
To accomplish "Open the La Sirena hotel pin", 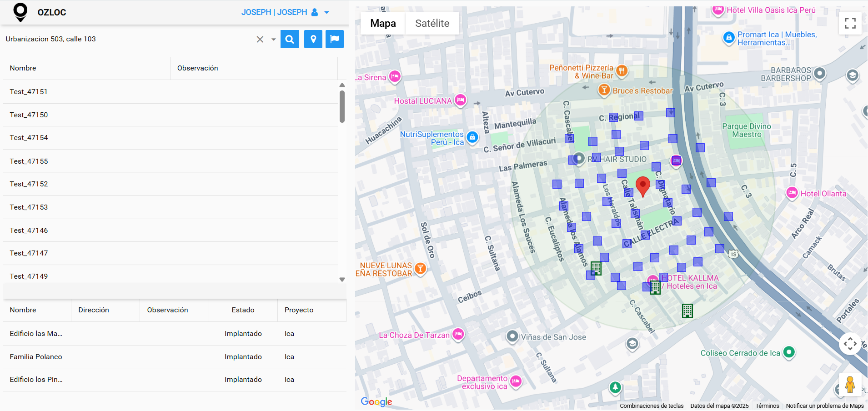I will click(x=395, y=76).
